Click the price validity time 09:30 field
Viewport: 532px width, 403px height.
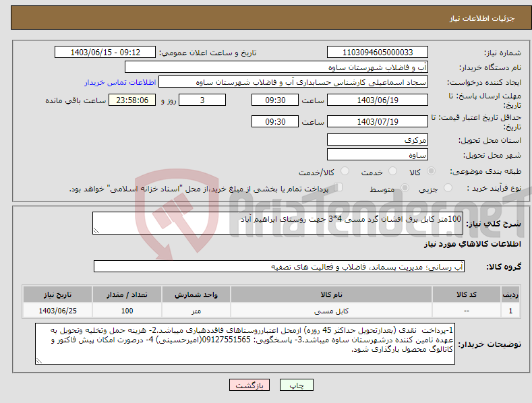click(275, 121)
